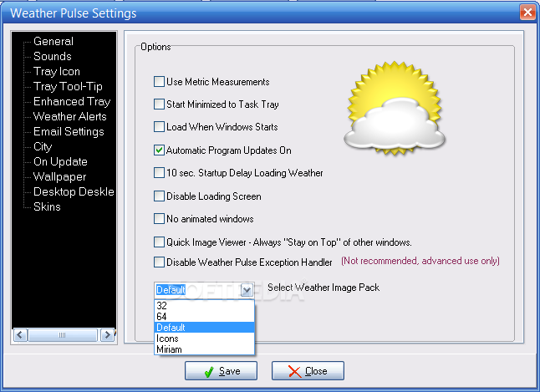The height and width of the screenshot is (392, 540).
Task: Check Quick Image Viewer Stay on Top
Action: tap(159, 242)
